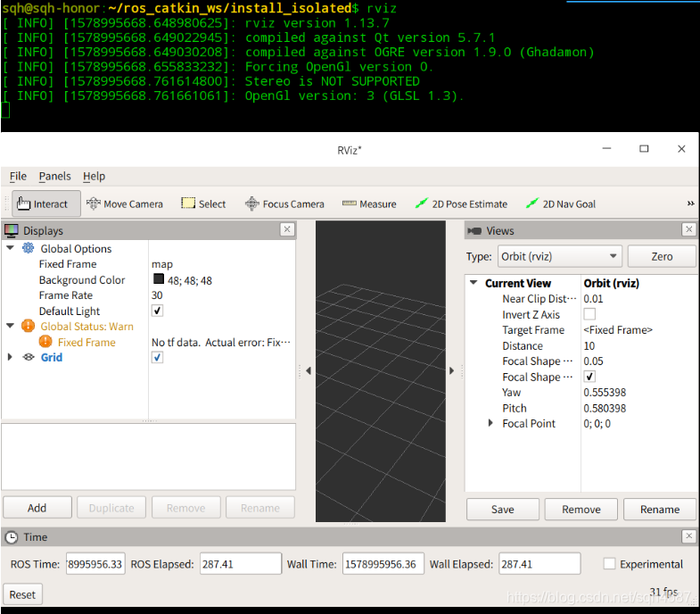700x614 pixels.
Task: Click the Pitch value 0.580398
Action: 605,408
